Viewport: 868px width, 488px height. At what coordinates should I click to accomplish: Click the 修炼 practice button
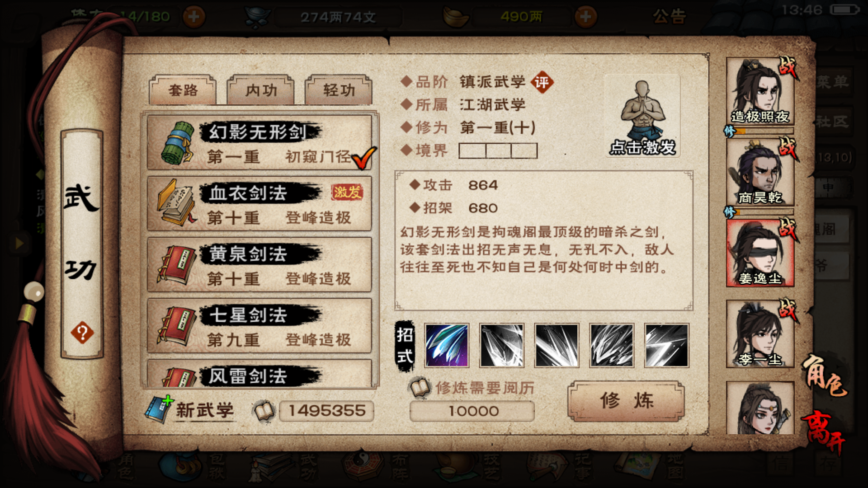click(626, 401)
